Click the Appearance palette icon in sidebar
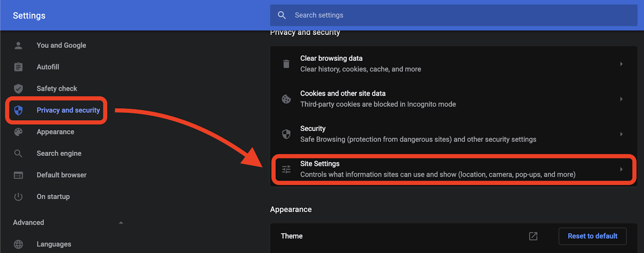 click(18, 131)
